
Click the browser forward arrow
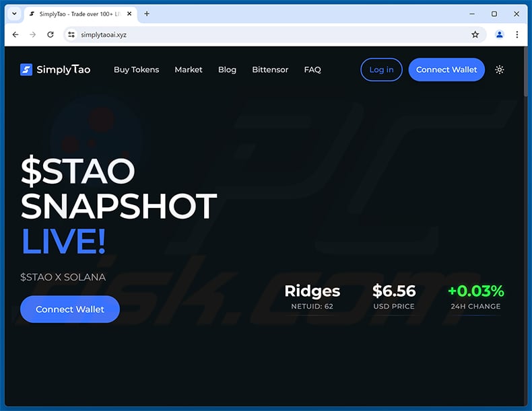(x=32, y=34)
